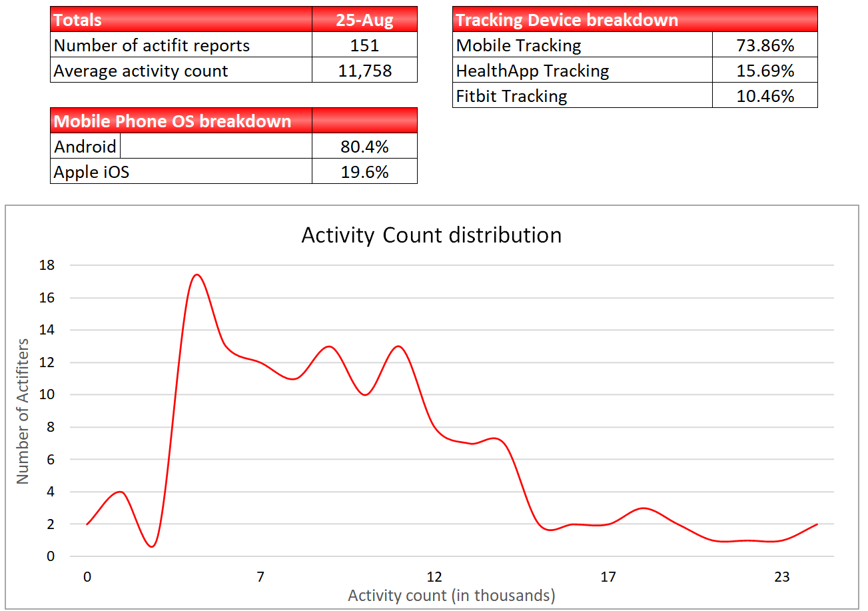This screenshot has height=611, width=868.
Task: Select the Apple iOS cell
Action: tap(181, 171)
